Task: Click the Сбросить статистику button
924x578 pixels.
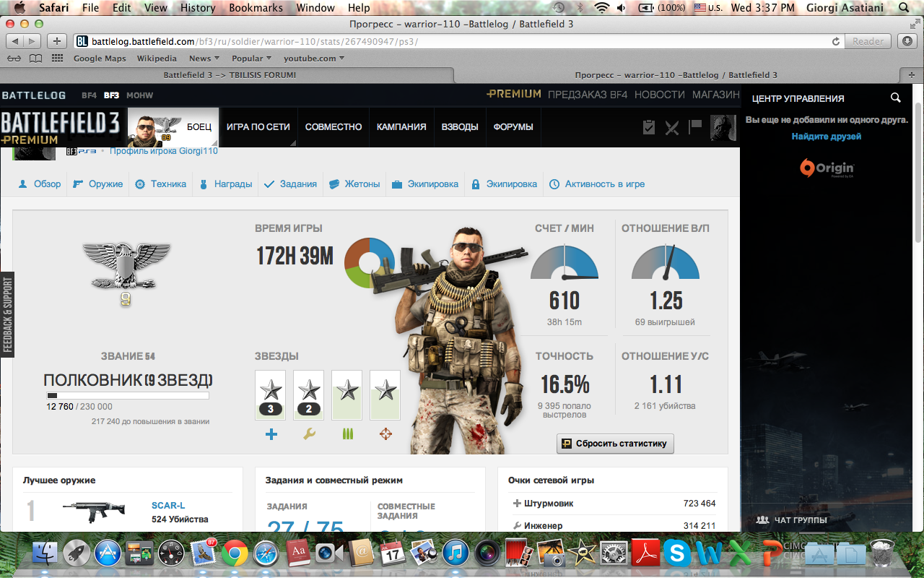Action: click(615, 444)
